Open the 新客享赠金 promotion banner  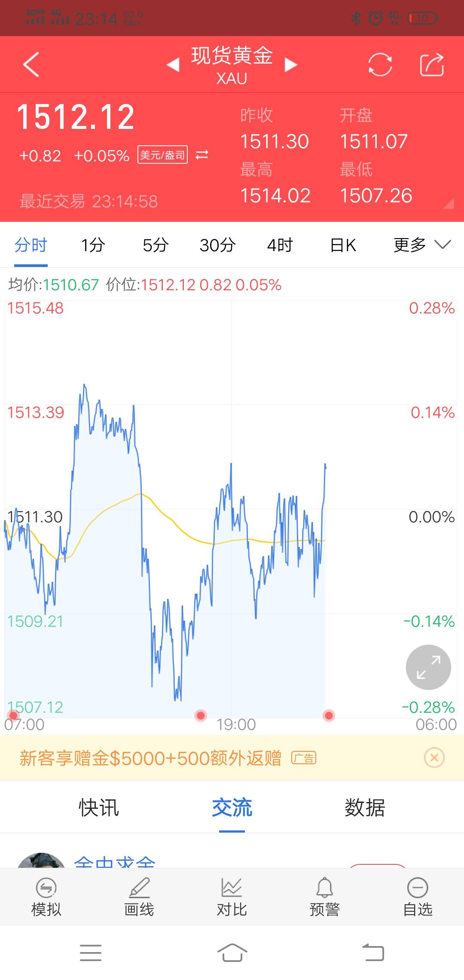click(150, 758)
